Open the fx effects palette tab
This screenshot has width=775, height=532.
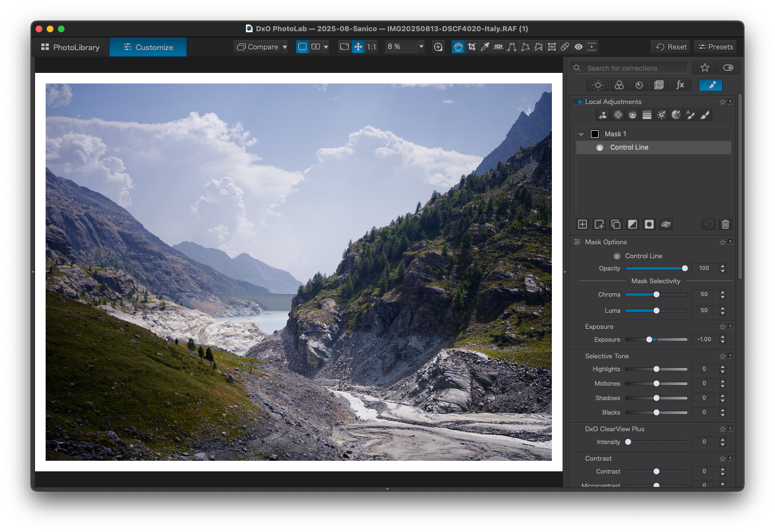tap(680, 85)
